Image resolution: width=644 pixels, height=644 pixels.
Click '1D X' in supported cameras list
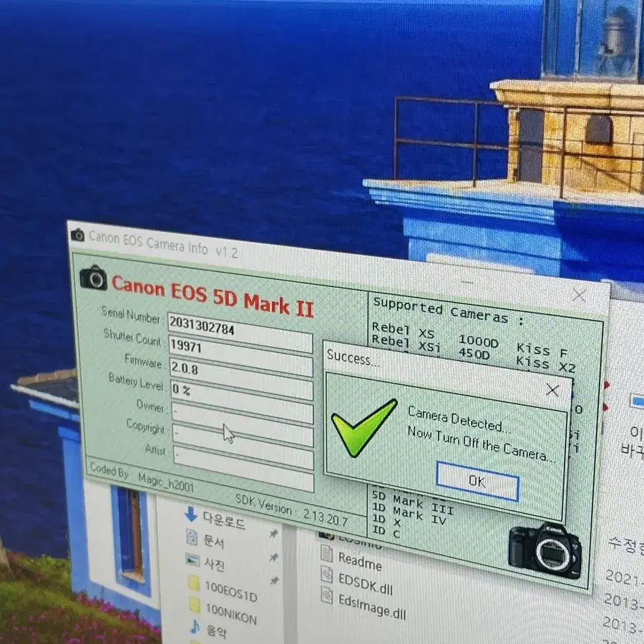coord(386,521)
